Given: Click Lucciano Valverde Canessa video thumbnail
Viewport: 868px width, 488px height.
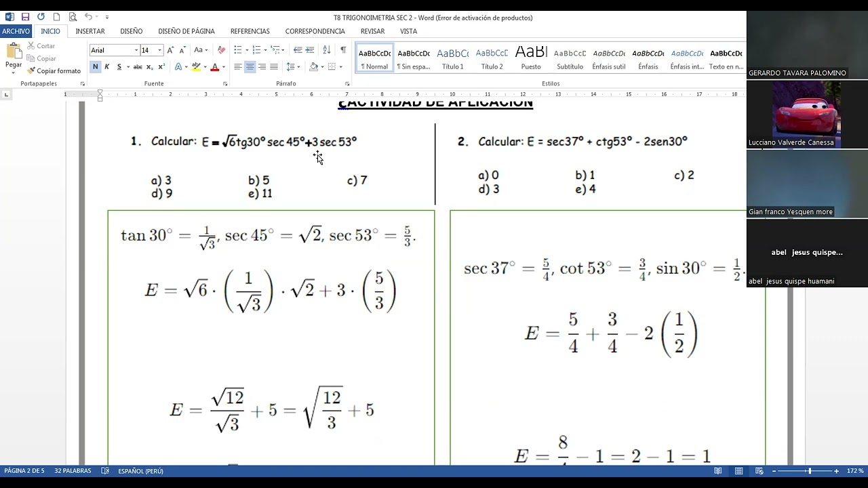Looking at the screenshot, I should pos(807,115).
